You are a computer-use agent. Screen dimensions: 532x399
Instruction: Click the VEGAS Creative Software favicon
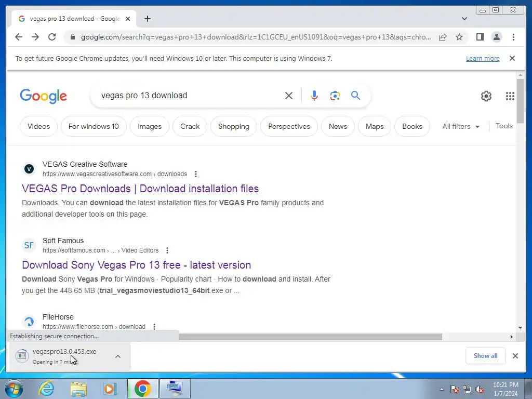pyautogui.click(x=29, y=169)
